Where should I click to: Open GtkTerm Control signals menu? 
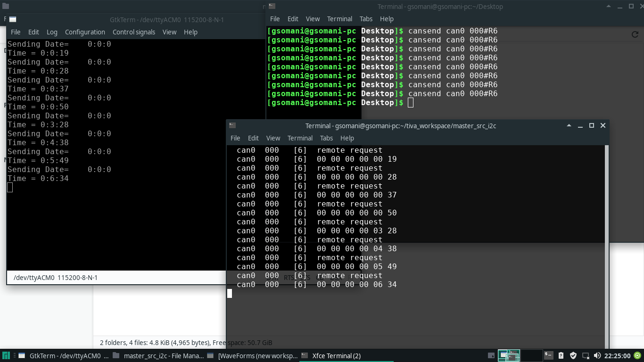[x=134, y=32]
